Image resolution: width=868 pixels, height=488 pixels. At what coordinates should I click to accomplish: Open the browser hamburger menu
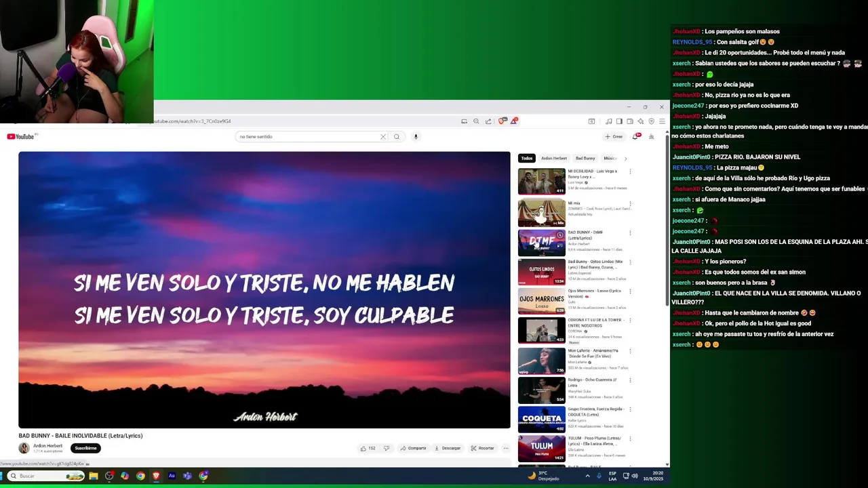coord(662,121)
